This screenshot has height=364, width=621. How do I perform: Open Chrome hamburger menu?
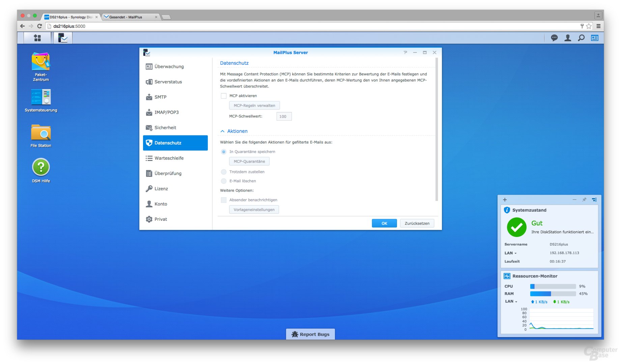[598, 26]
